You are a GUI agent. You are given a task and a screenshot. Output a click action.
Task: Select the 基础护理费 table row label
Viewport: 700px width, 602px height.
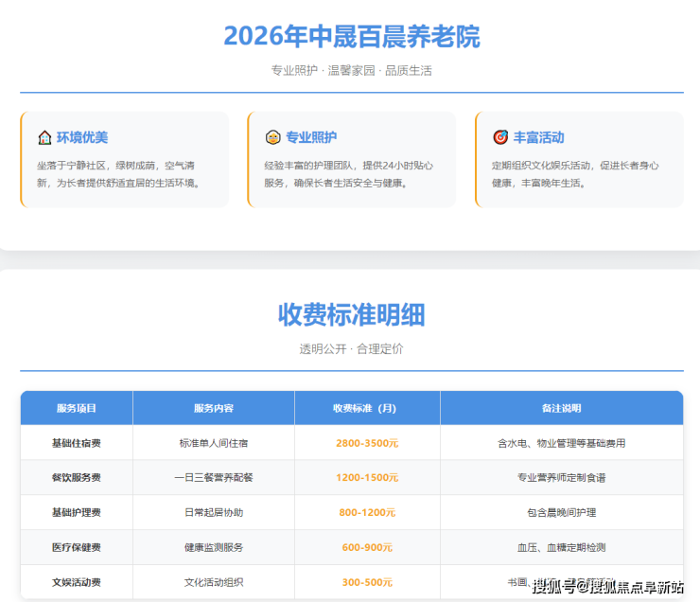77,512
